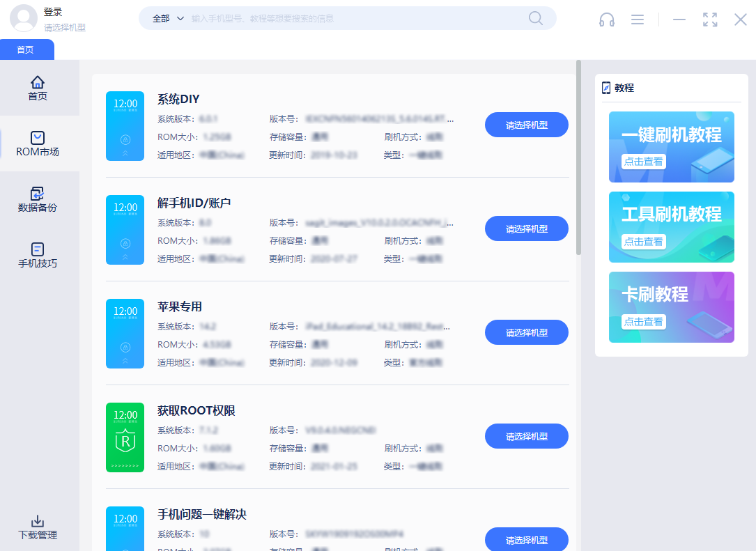This screenshot has height=551, width=756.
Task: Click the headphone customer service icon
Action: (606, 20)
